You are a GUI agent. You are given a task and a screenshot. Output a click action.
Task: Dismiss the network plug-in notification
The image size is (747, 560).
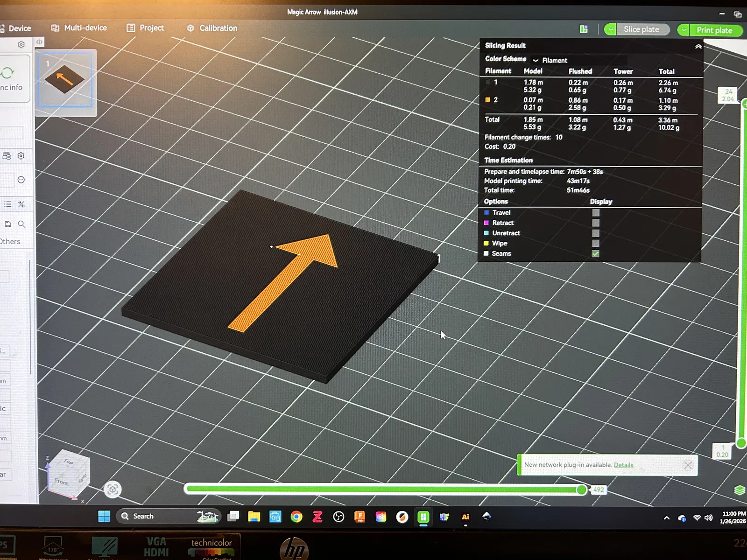(x=688, y=465)
